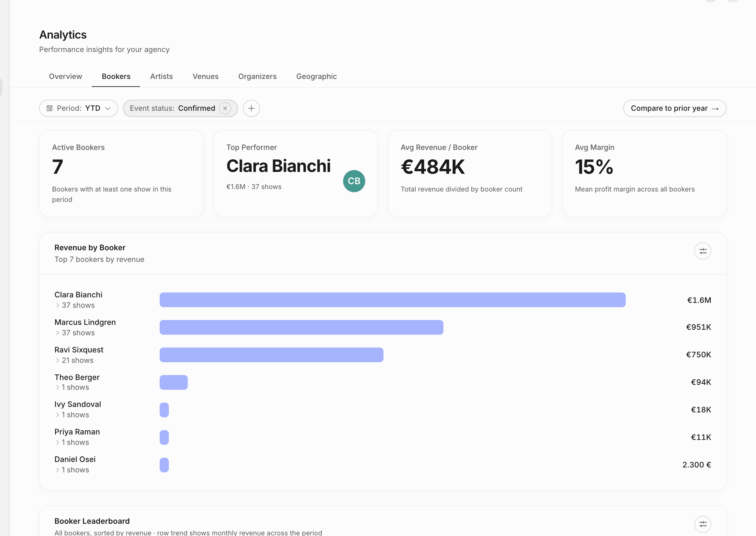Image resolution: width=756 pixels, height=536 pixels.
Task: Expand Ivy Sandoval's shows
Action: click(x=72, y=415)
